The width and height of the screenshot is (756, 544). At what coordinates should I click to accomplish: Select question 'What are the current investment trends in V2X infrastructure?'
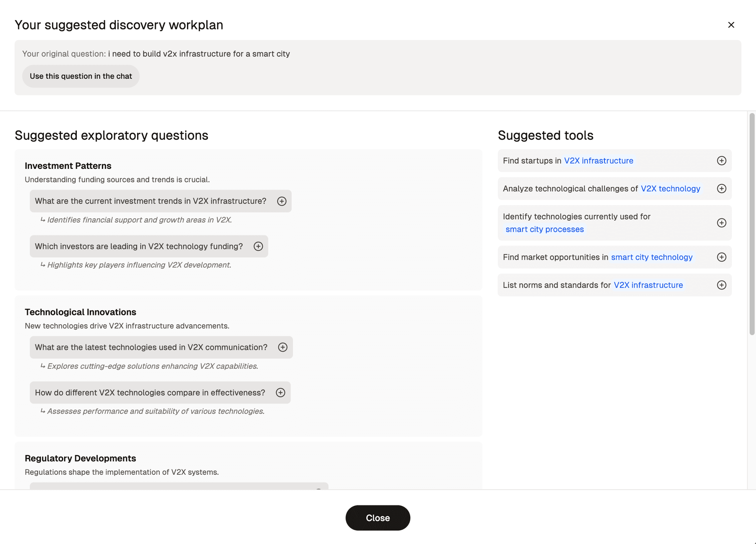160,201
